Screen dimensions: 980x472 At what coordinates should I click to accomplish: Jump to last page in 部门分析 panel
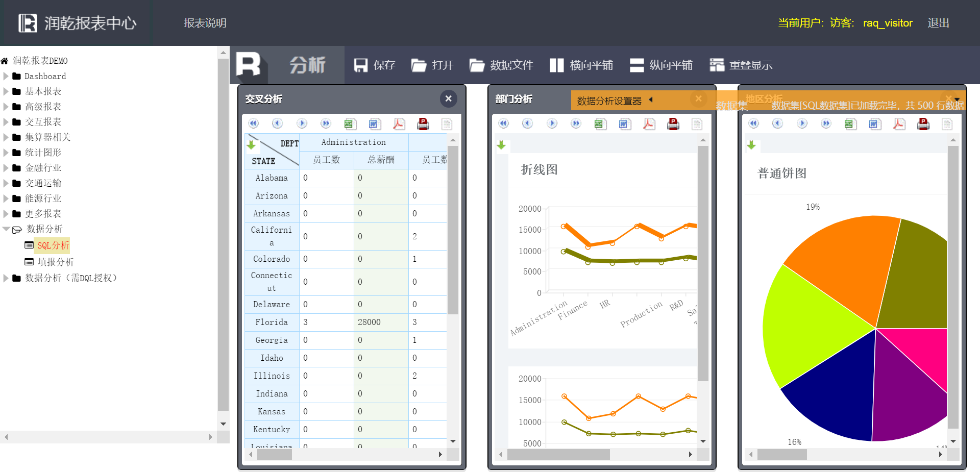pos(576,123)
